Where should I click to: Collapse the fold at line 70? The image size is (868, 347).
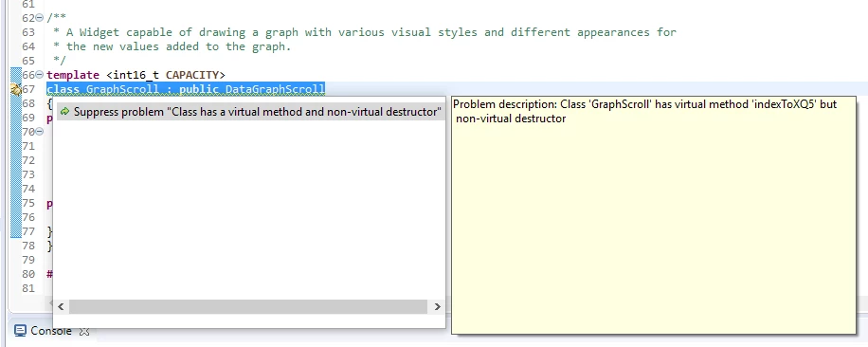pyautogui.click(x=39, y=132)
